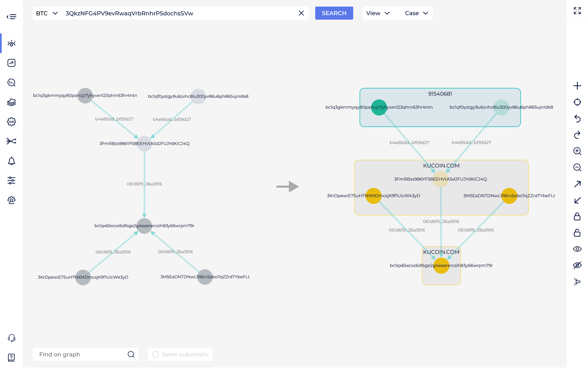Select the visualization eye tool in sidebar
Viewport: 588px width, 368px height.
click(x=11, y=43)
